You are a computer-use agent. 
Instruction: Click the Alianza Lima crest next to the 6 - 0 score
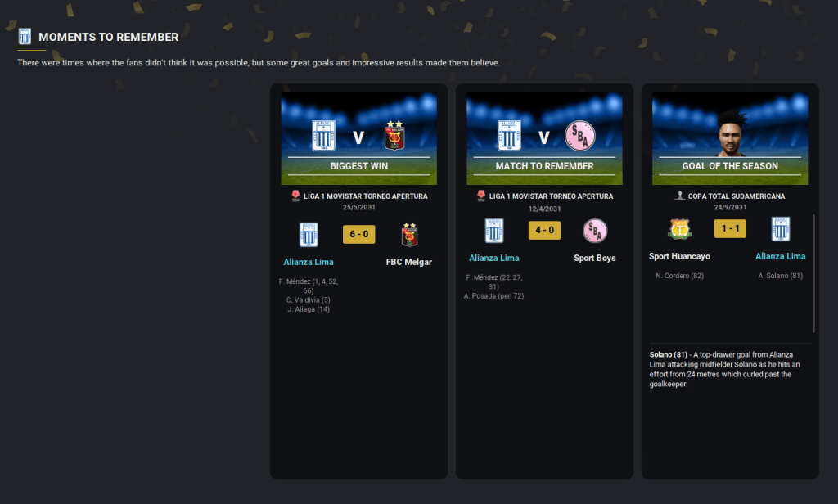(309, 235)
